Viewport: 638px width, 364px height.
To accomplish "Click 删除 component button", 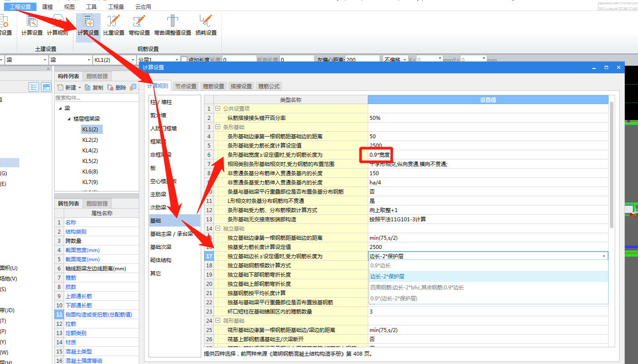I will pos(117,87).
